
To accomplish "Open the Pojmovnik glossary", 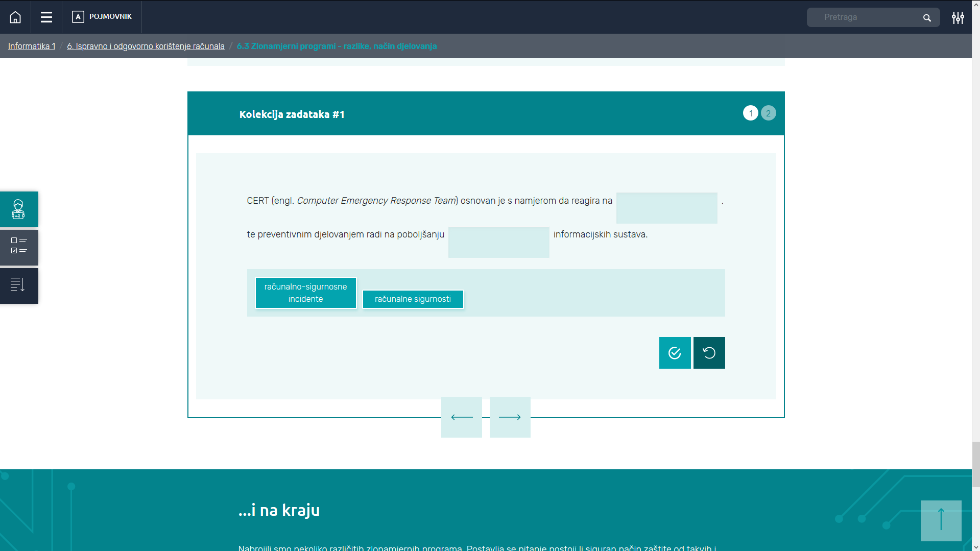I will tap(102, 17).
